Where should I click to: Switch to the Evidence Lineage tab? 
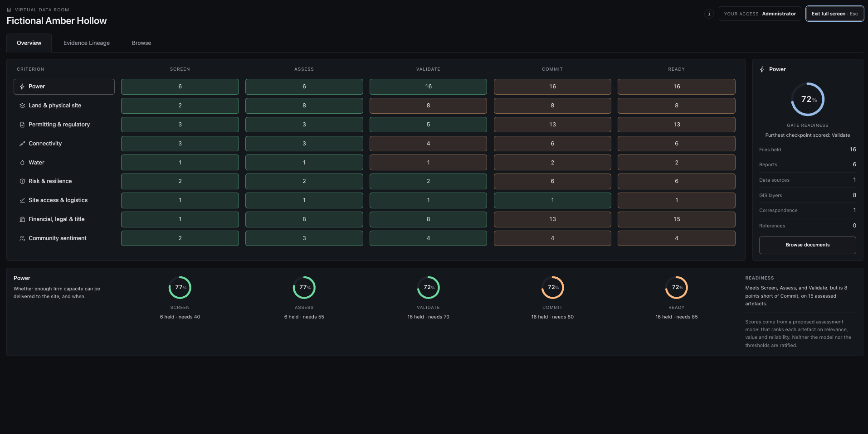click(87, 43)
